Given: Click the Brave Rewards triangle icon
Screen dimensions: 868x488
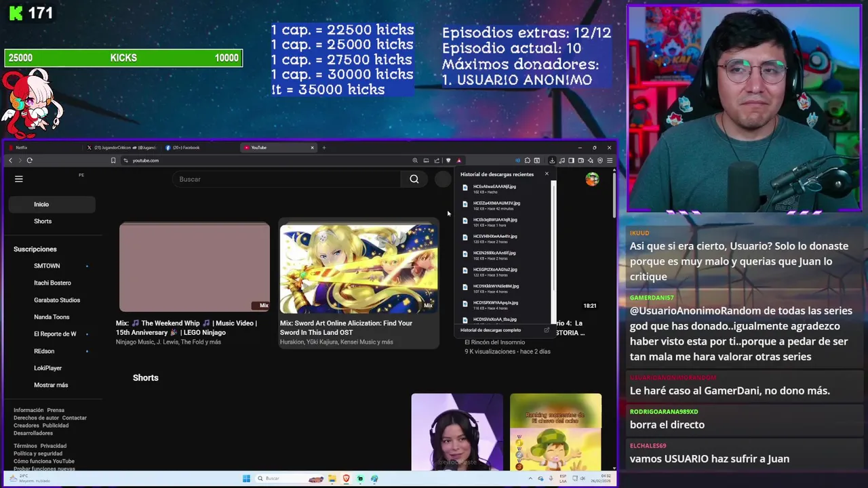Looking at the screenshot, I should pyautogui.click(x=459, y=161).
